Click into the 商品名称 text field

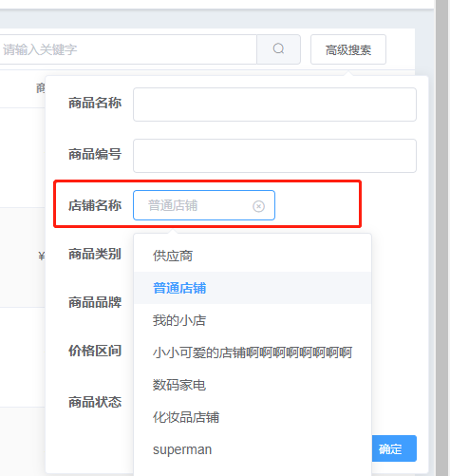[x=274, y=105]
